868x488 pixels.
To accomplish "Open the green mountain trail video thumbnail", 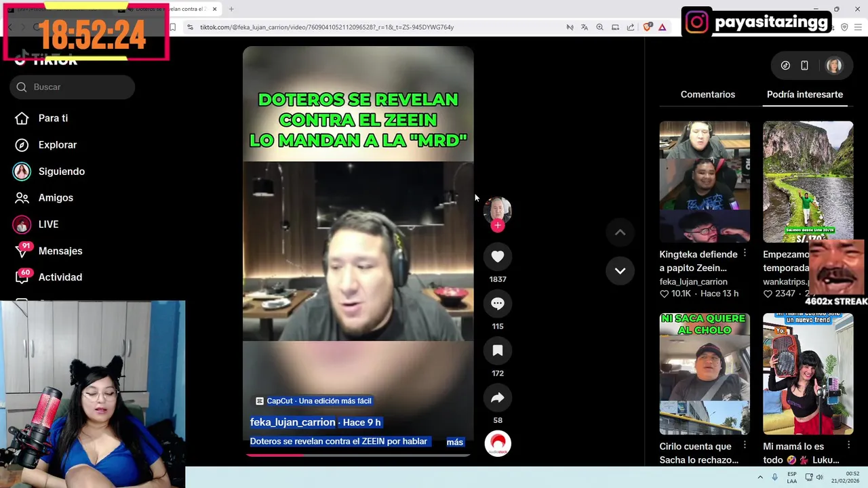I will click(x=808, y=182).
